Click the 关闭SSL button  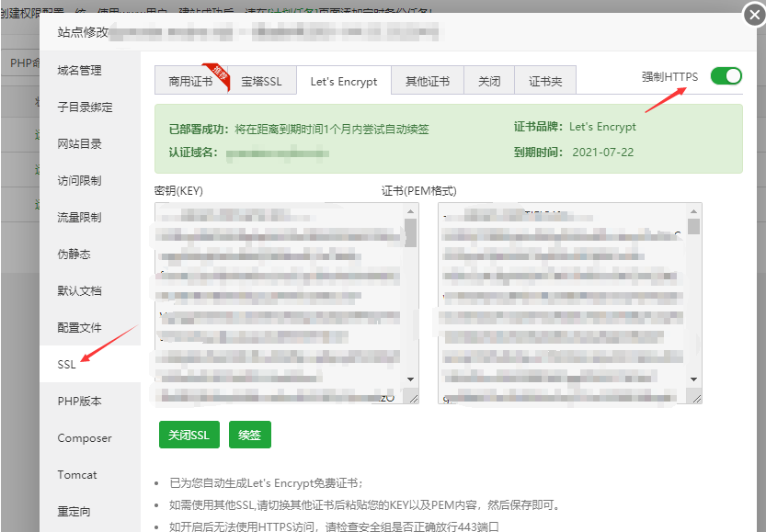point(189,435)
